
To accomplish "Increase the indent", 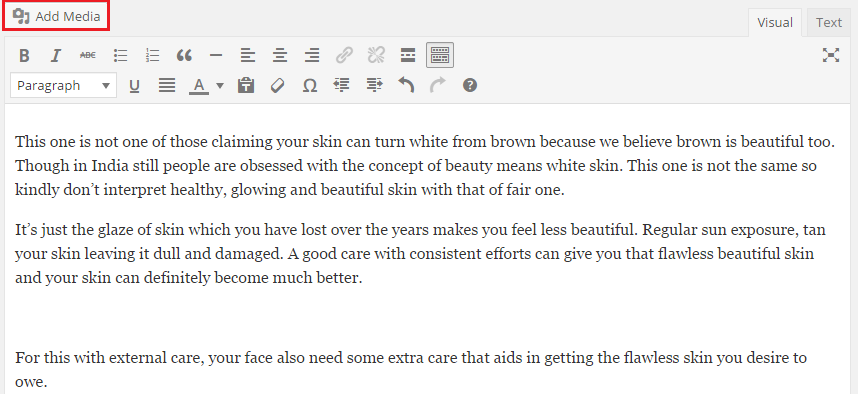I will click(x=374, y=85).
